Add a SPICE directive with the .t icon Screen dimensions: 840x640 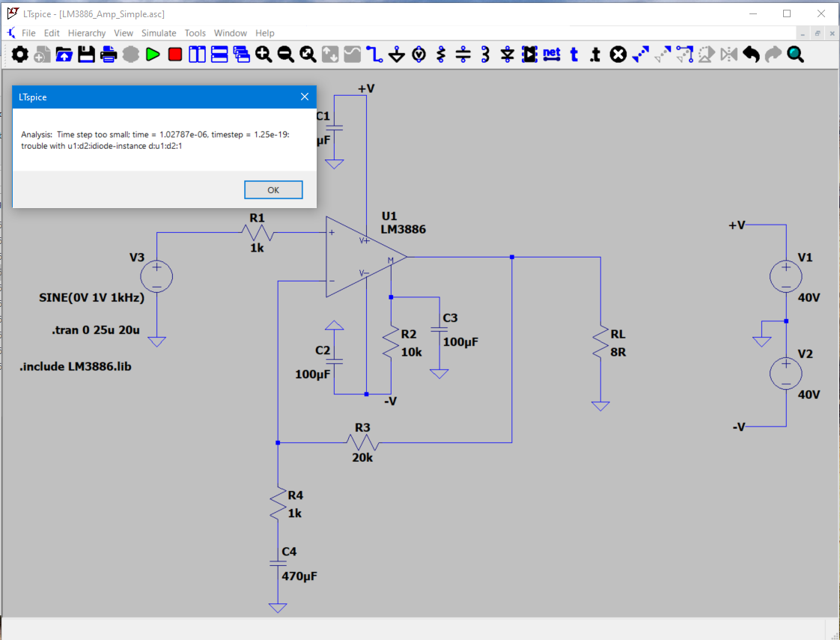click(596, 54)
